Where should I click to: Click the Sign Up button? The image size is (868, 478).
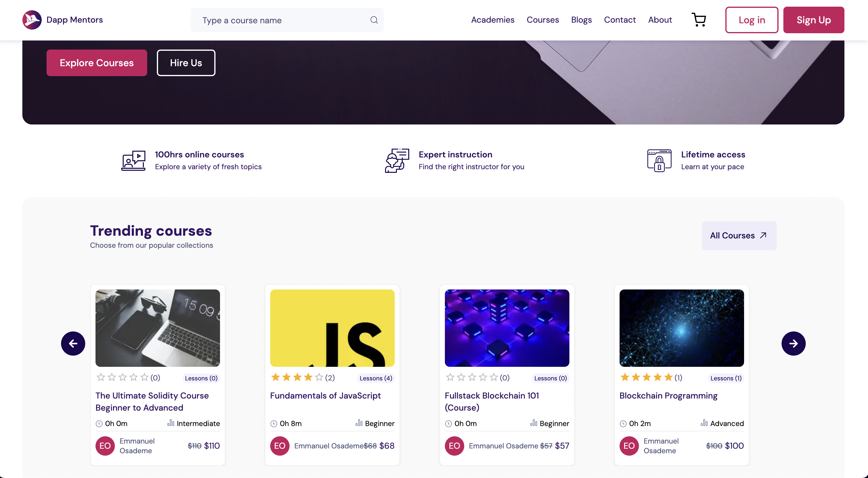click(x=813, y=20)
